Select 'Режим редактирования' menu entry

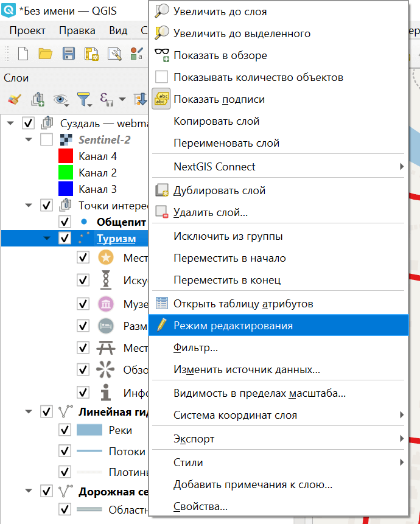(278, 325)
